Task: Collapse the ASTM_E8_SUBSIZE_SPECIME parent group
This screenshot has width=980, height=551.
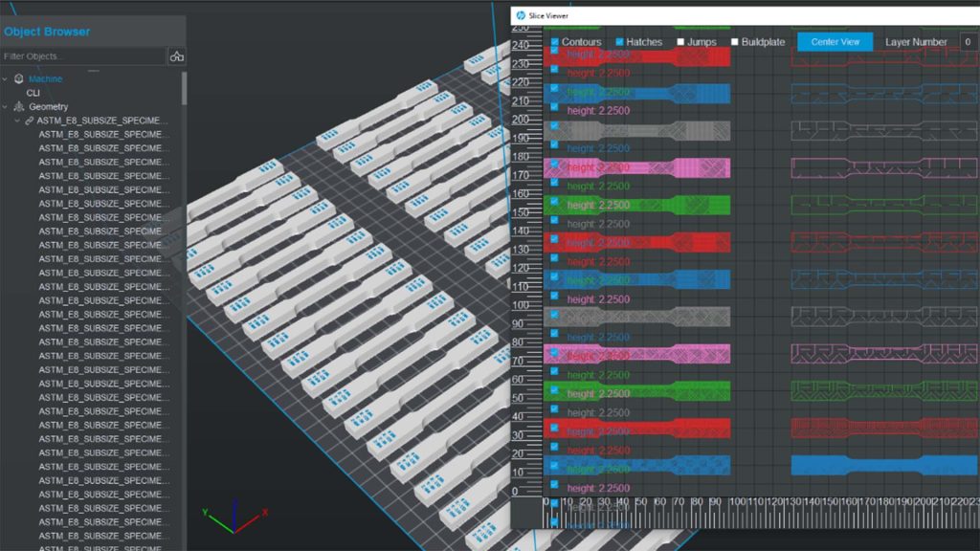Action: [15, 121]
